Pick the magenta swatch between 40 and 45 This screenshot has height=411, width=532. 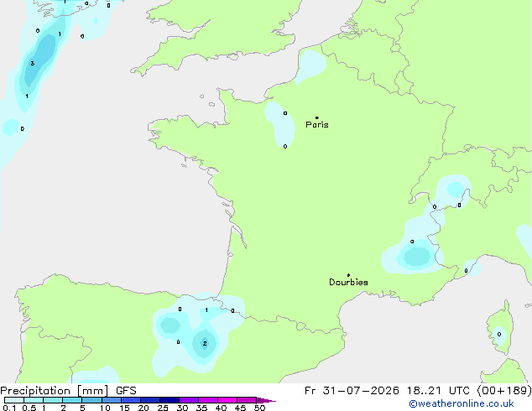pyautogui.click(x=227, y=400)
